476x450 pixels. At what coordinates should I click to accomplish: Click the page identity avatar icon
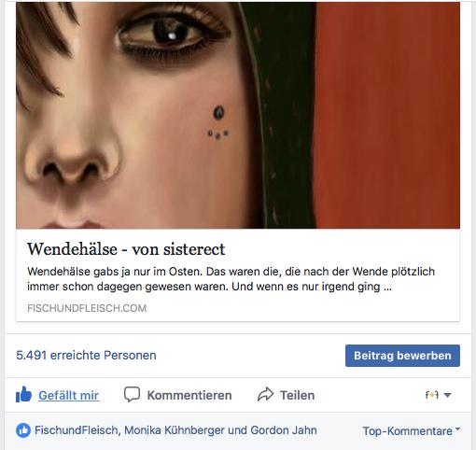click(431, 395)
